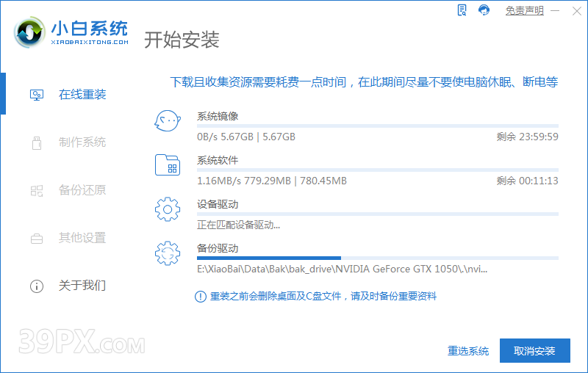Image resolution: width=588 pixels, height=373 pixels.
Task: Click the 系统软件 folder icon
Action: (167, 164)
